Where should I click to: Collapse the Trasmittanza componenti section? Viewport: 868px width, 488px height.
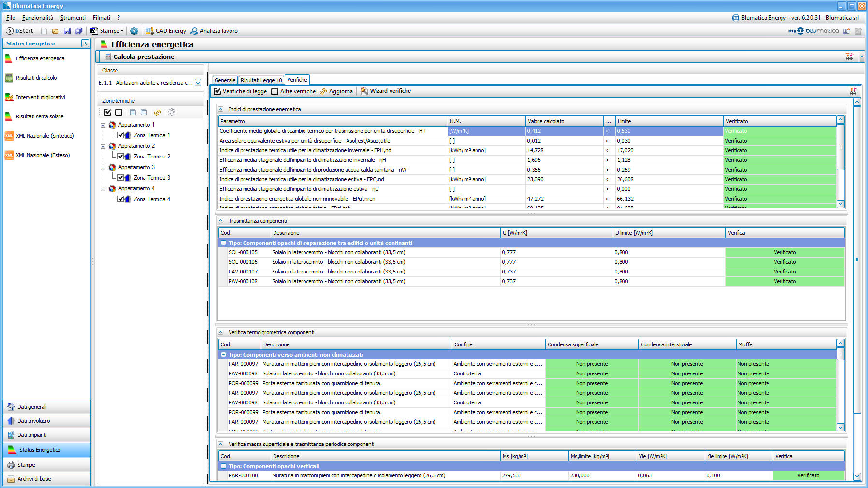(221, 221)
